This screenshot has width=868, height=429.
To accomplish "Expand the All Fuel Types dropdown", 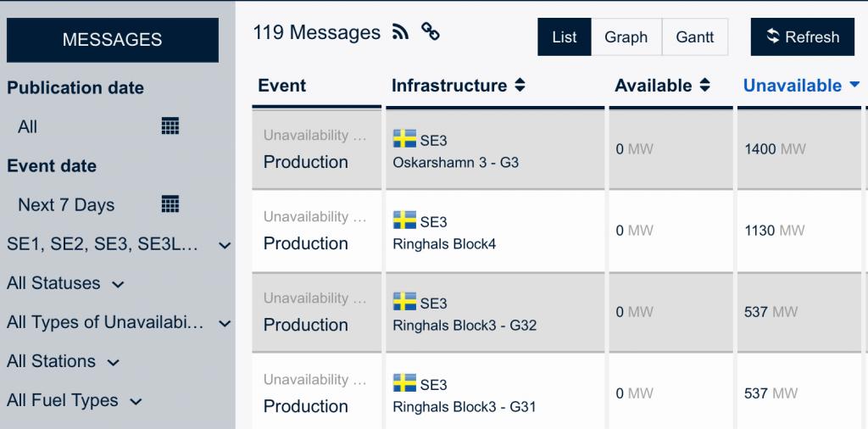I will (x=75, y=401).
